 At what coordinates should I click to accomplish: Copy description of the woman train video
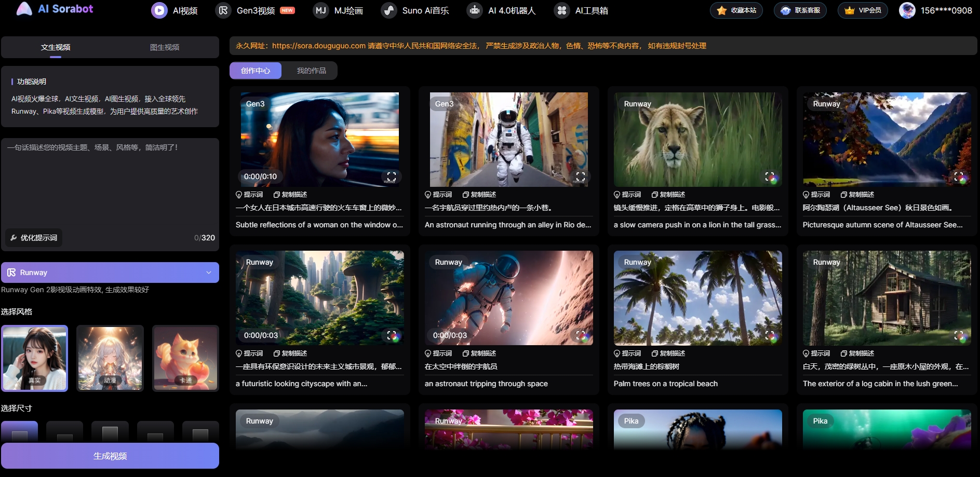coord(290,195)
